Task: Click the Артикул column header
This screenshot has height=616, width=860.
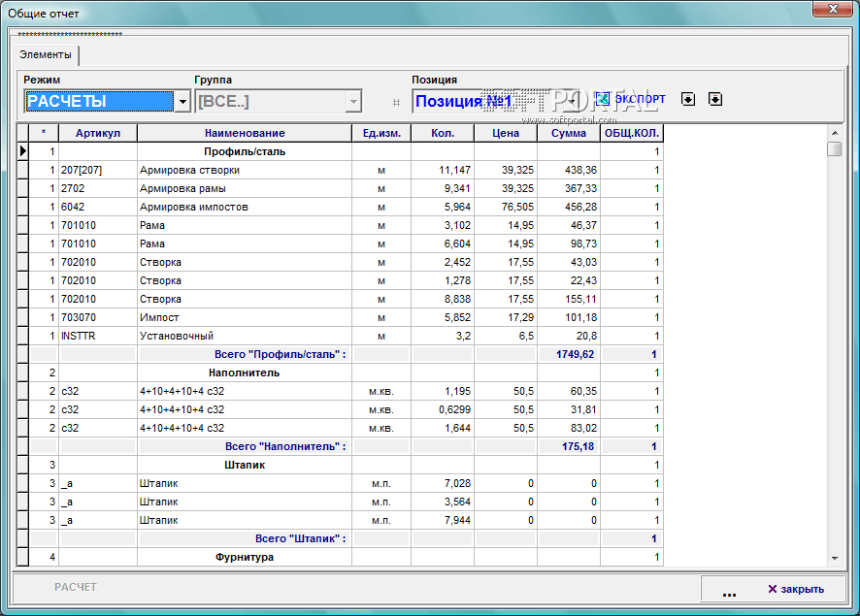Action: (x=98, y=133)
